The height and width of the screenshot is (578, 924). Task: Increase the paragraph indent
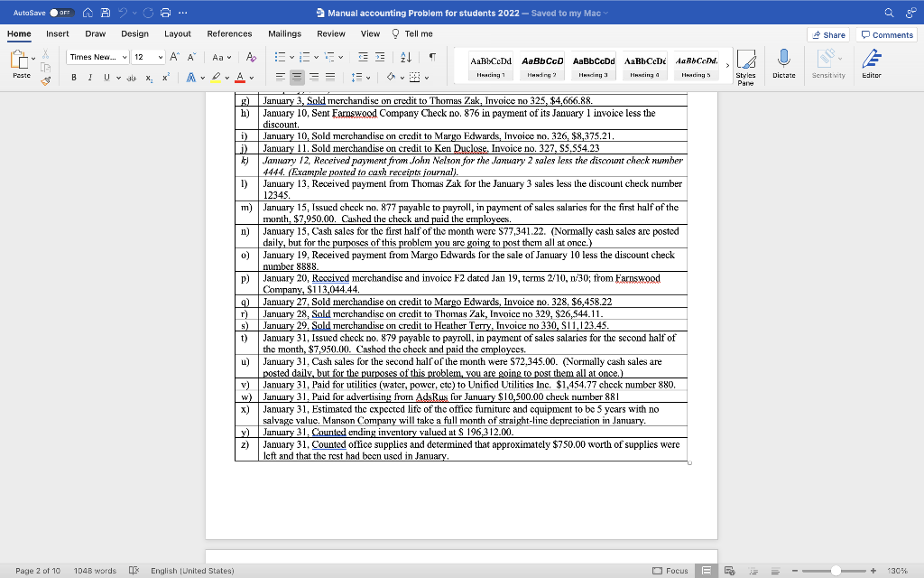pyautogui.click(x=380, y=57)
